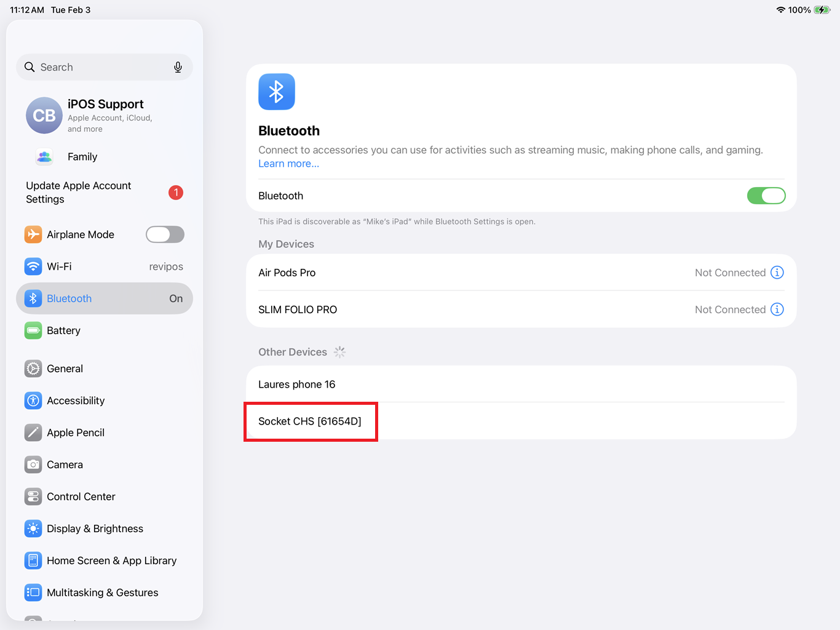Tap the General gear icon

[33, 369]
